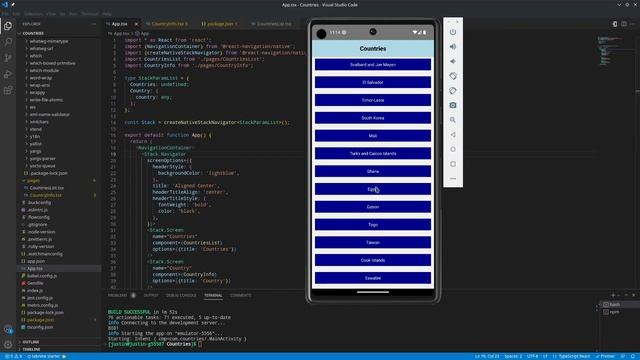Image resolution: width=640 pixels, height=360 pixels.
Task: Open the Run and Debug view
Action: click(x=8, y=74)
